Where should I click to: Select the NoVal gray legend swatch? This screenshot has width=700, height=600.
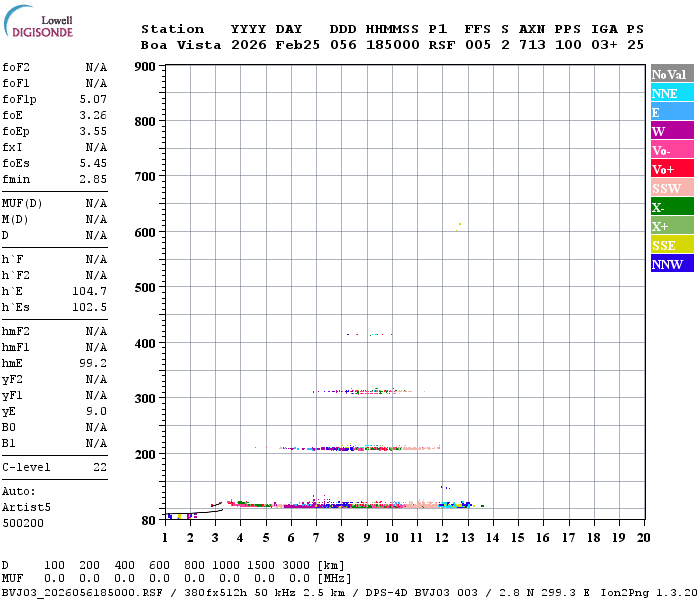tap(671, 74)
